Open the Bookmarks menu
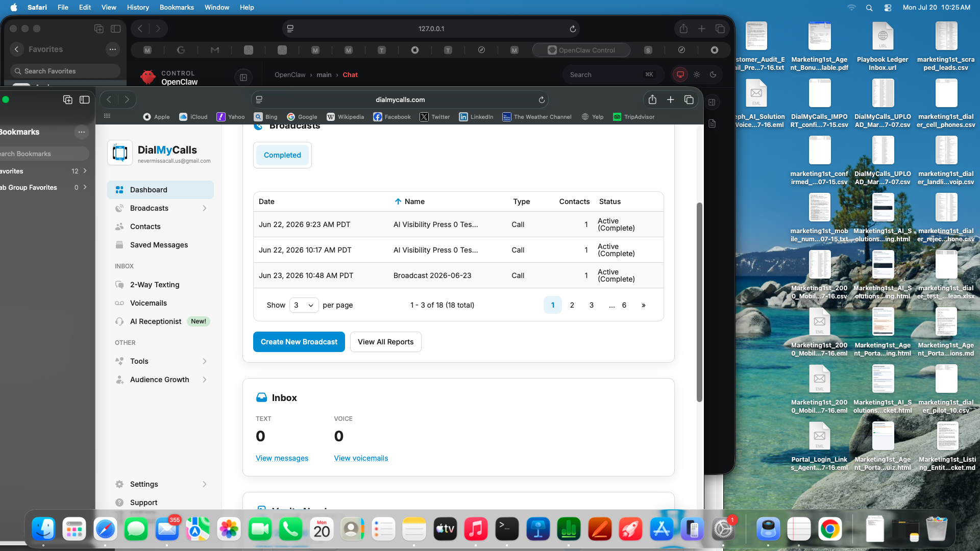 (x=177, y=8)
